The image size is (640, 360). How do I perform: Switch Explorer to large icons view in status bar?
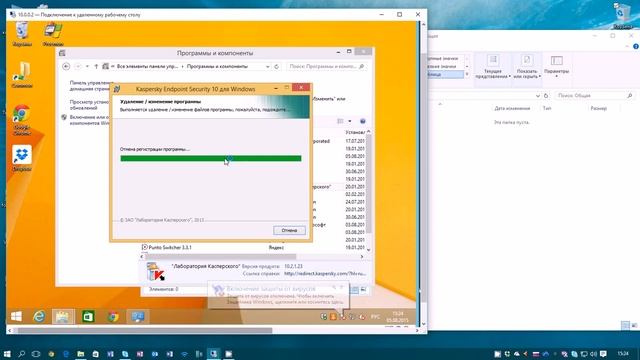click(634, 325)
